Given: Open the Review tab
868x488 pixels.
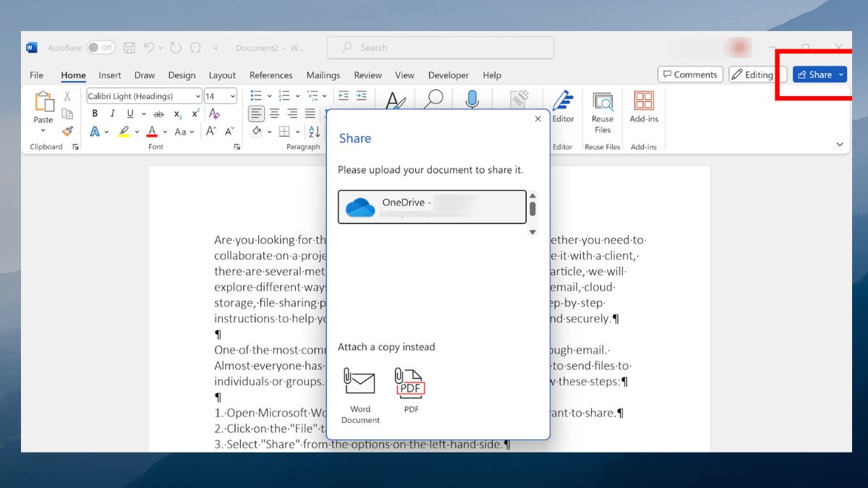Looking at the screenshot, I should point(367,75).
